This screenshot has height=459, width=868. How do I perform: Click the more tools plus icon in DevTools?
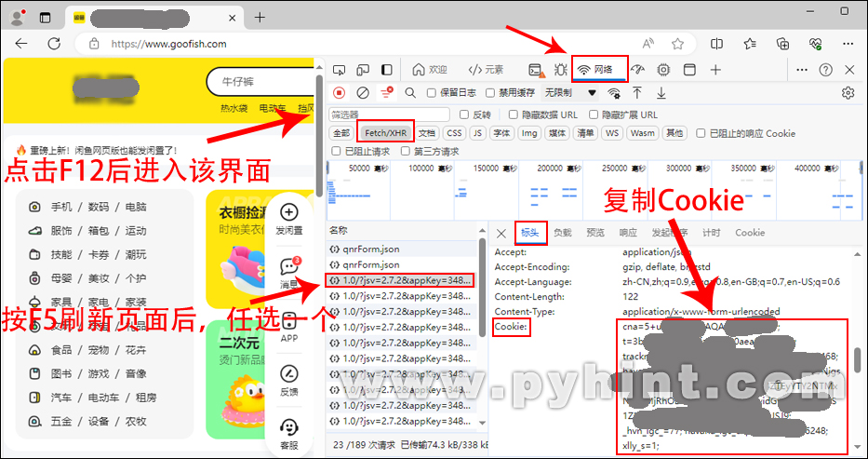point(715,70)
